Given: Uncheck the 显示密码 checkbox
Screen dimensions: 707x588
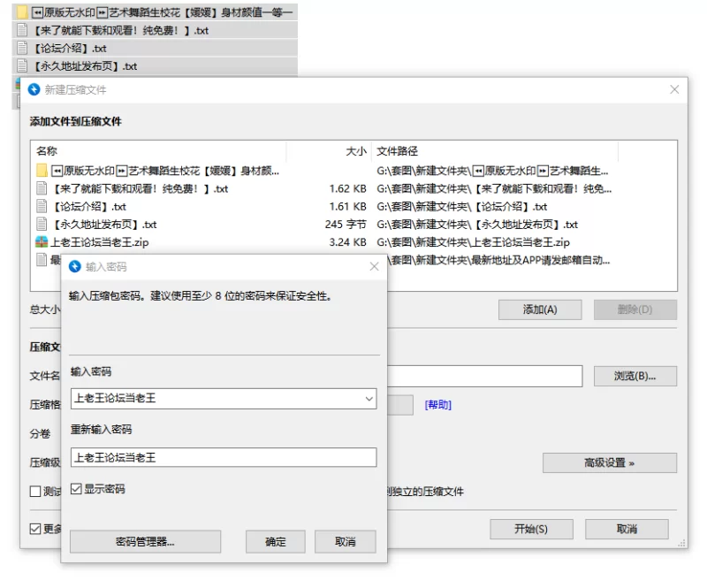Looking at the screenshot, I should tap(76, 489).
